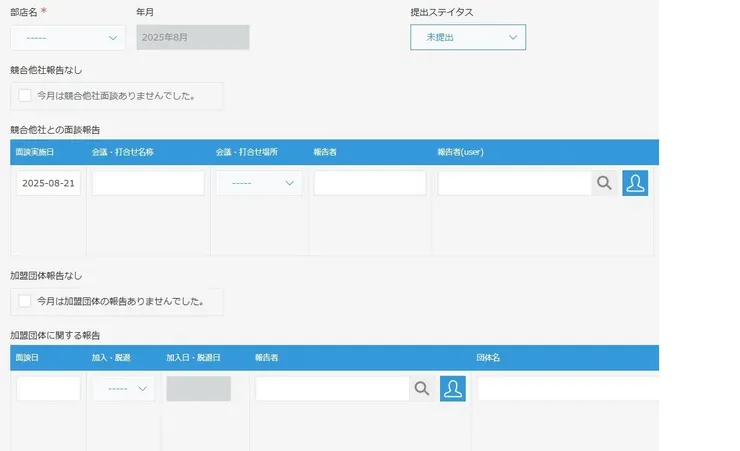The image size is (740, 451).
Task: Check 今月は競合他社面談ありませんでした checkbox
Action: [x=25, y=96]
